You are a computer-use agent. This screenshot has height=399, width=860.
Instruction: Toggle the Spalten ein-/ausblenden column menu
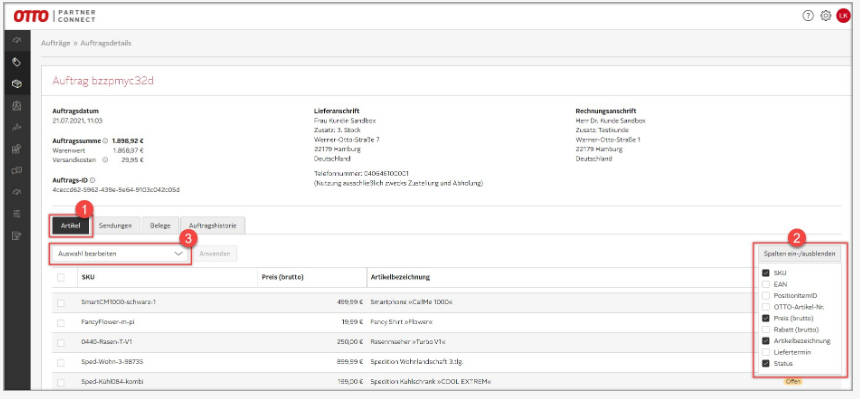(799, 254)
